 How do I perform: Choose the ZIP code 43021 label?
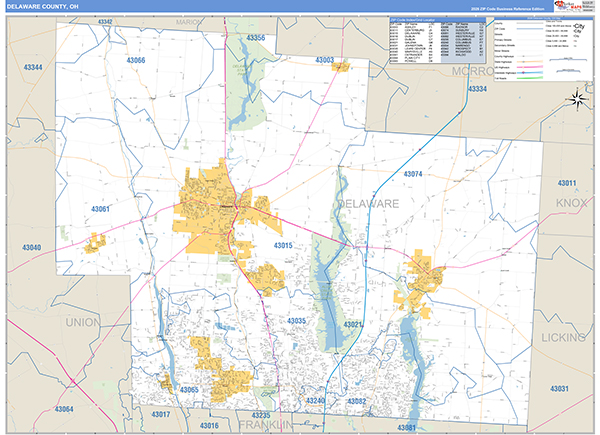[x=354, y=325]
